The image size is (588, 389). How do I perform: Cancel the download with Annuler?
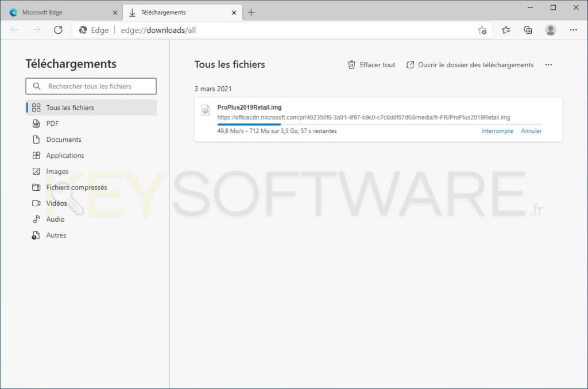coord(531,131)
